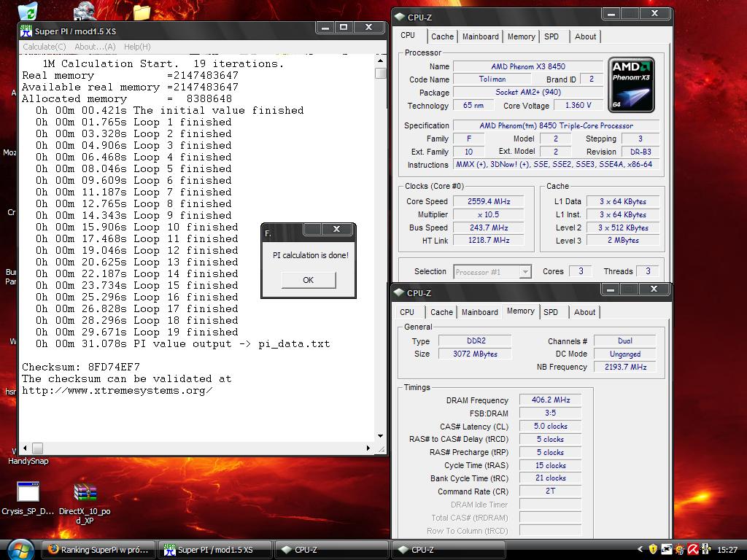The width and height of the screenshot is (747, 560).
Task: Click the Core Speed value 2559.4 MHz
Action: 488,201
